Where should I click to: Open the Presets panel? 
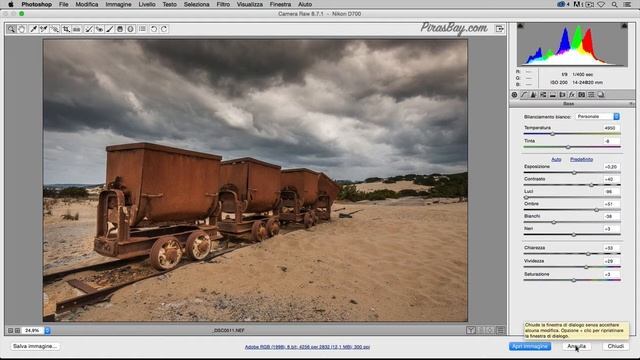(x=591, y=95)
